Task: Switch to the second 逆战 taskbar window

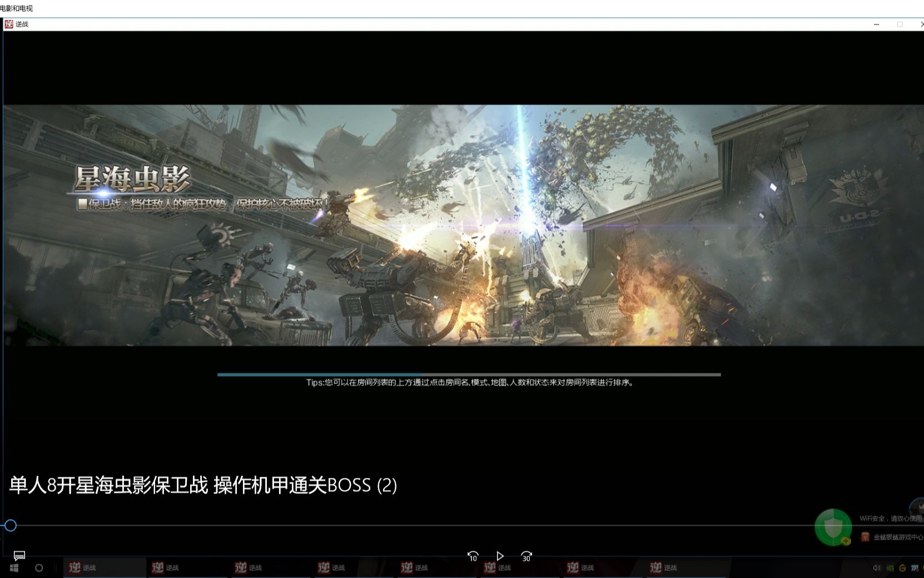Action: [x=187, y=568]
